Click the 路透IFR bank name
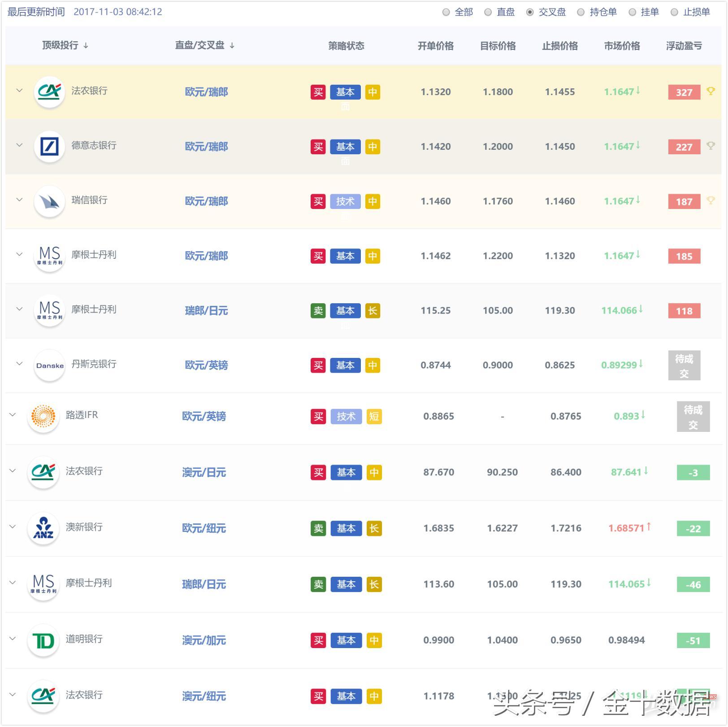This screenshot has width=728, height=727. [82, 415]
